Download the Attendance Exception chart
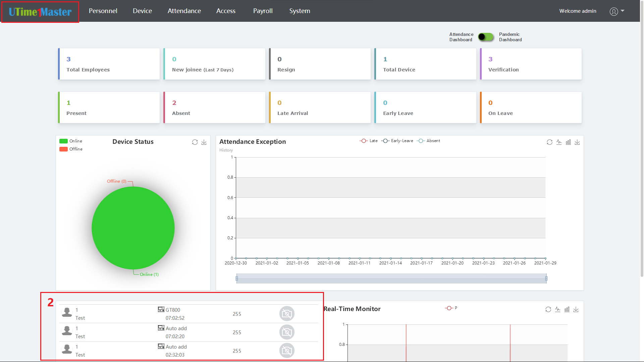The height and width of the screenshot is (362, 644). click(578, 142)
